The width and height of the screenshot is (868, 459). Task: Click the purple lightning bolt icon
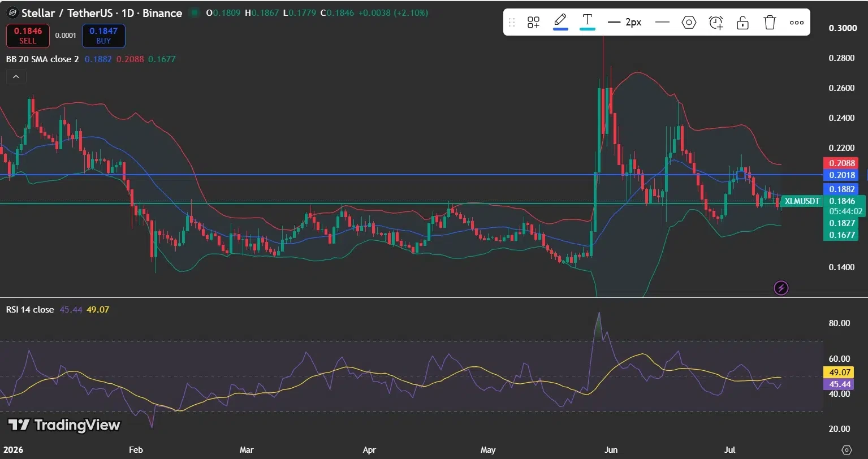tap(781, 288)
